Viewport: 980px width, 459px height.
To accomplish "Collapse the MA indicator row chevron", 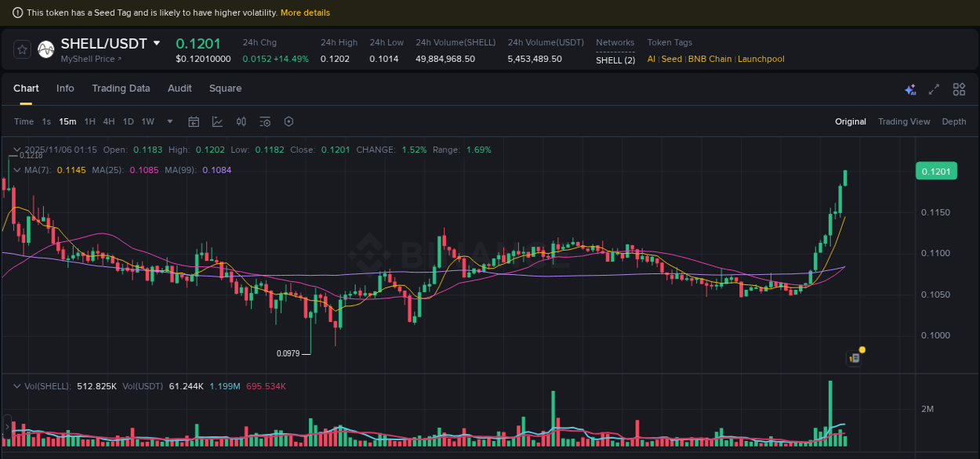I will tap(17, 169).
